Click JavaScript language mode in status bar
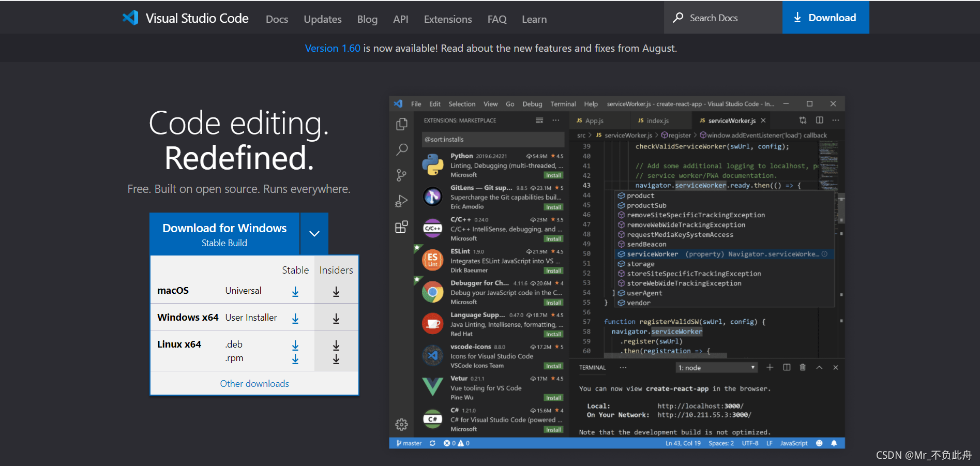 (794, 443)
